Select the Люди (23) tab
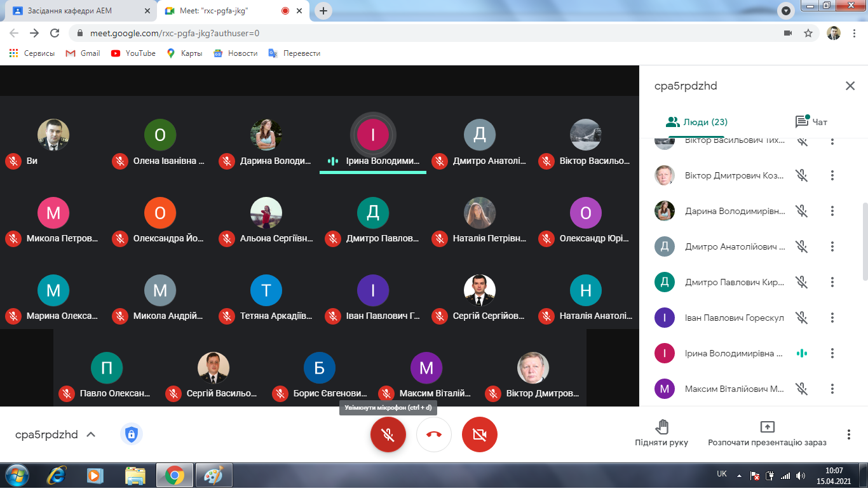The width and height of the screenshot is (868, 498). (x=696, y=122)
